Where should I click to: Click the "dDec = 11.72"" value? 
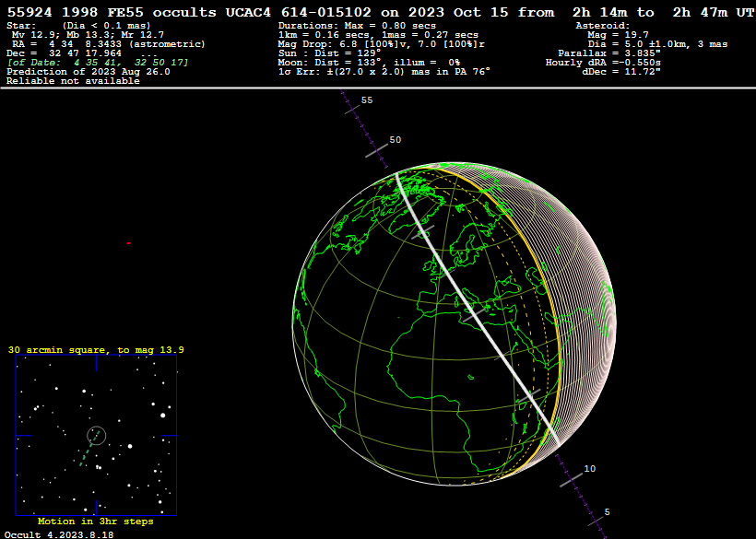[621, 71]
